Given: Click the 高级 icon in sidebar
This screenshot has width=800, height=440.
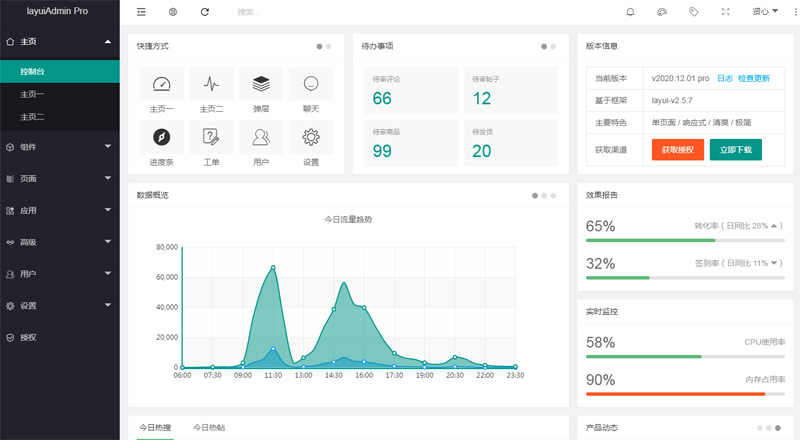Looking at the screenshot, I should pyautogui.click(x=10, y=242).
